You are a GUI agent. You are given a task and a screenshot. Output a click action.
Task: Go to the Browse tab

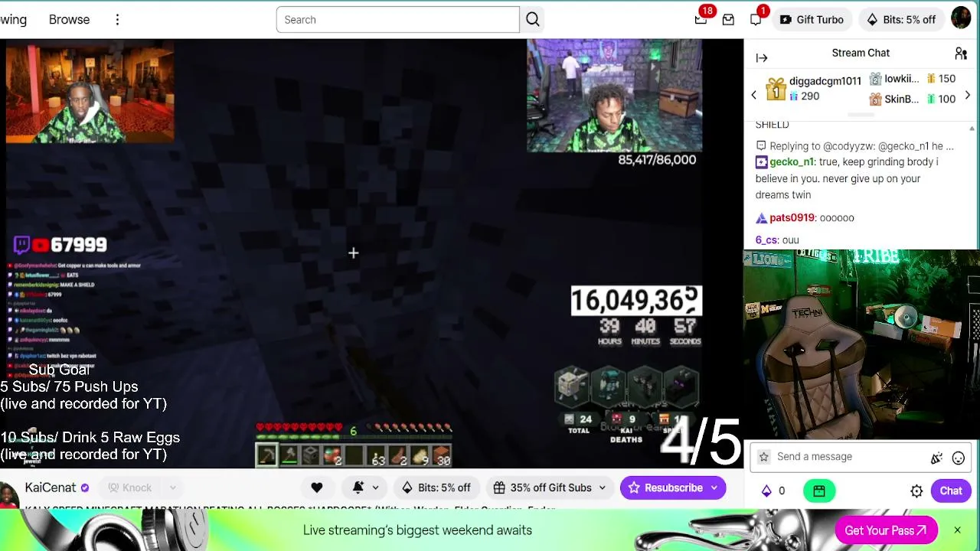point(69,20)
